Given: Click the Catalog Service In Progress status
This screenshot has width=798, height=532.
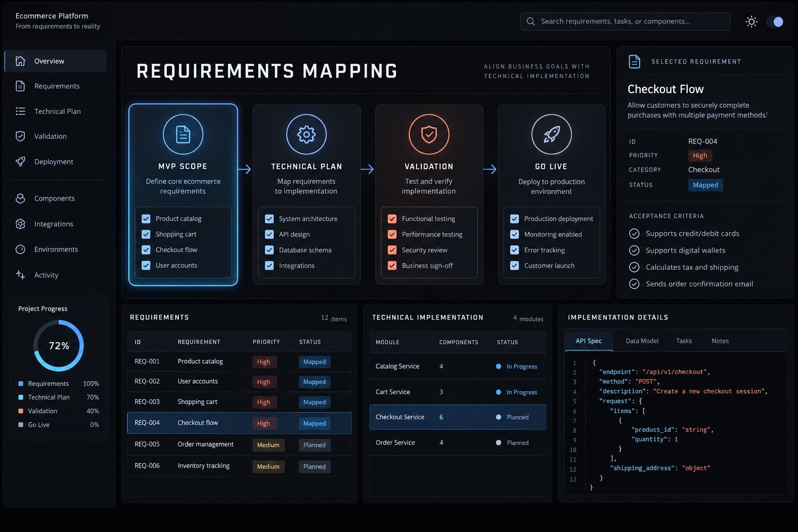Looking at the screenshot, I should point(516,366).
